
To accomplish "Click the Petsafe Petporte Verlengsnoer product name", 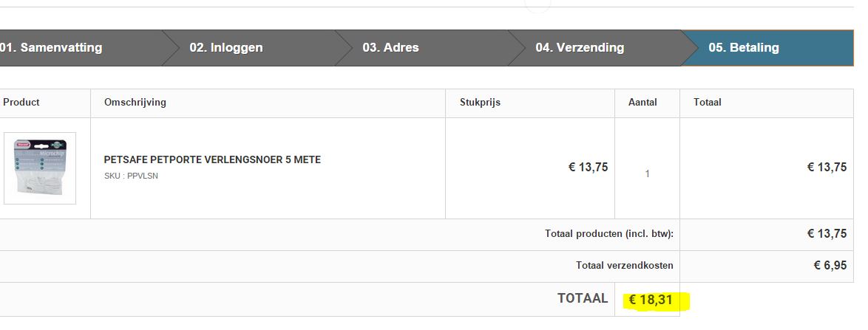I will point(212,159).
